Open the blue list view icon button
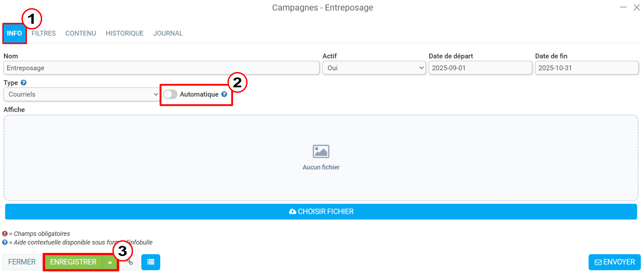The width and height of the screenshot is (644, 274). pos(150,262)
